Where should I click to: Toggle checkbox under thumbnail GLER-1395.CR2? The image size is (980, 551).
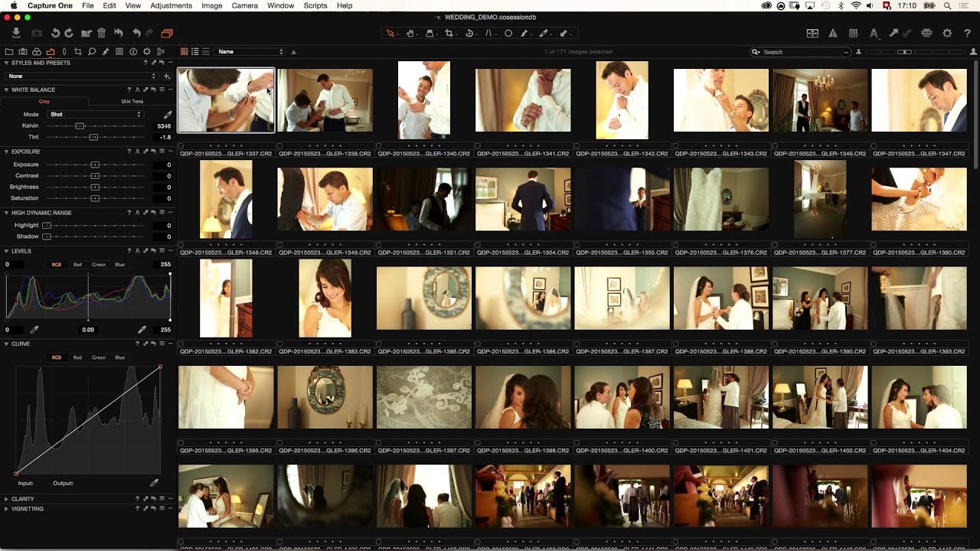click(181, 443)
